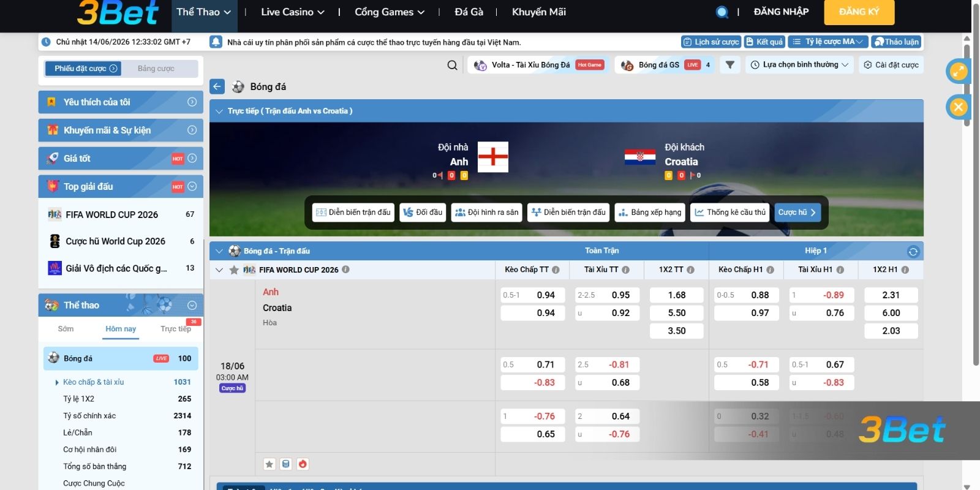Image resolution: width=980 pixels, height=490 pixels.
Task: Click the filter funnel icon
Action: [729, 65]
